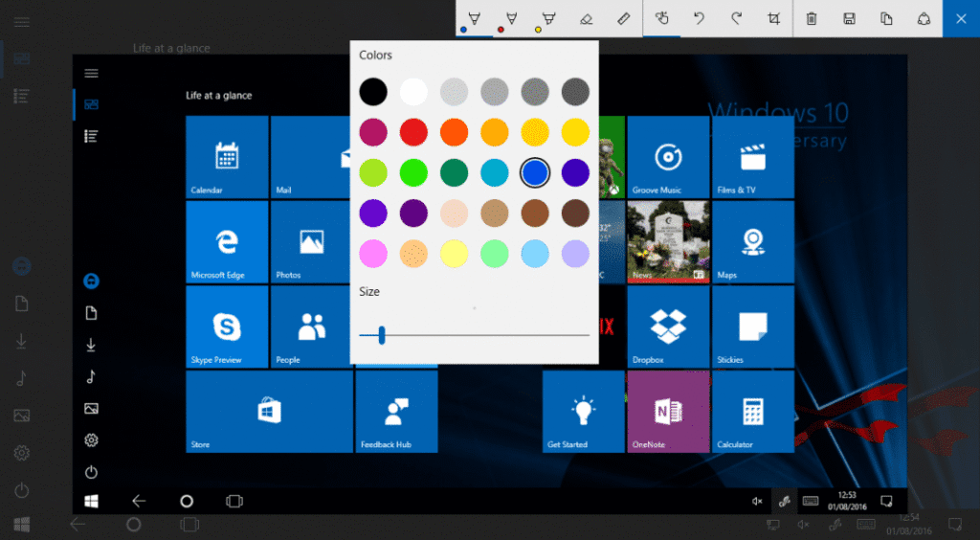
Task: Clear the sketch with trash icon
Action: point(812,19)
